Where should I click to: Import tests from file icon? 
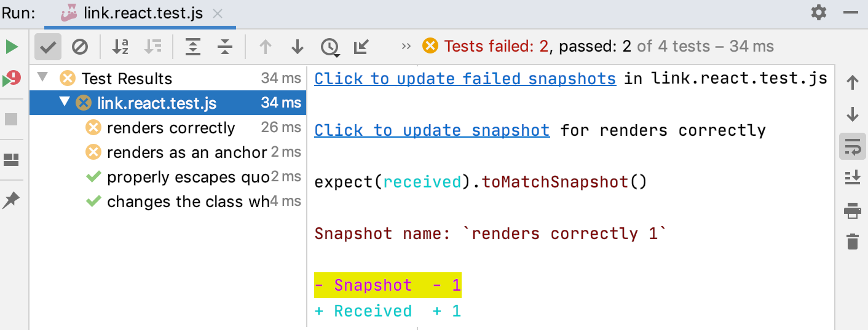tap(361, 47)
